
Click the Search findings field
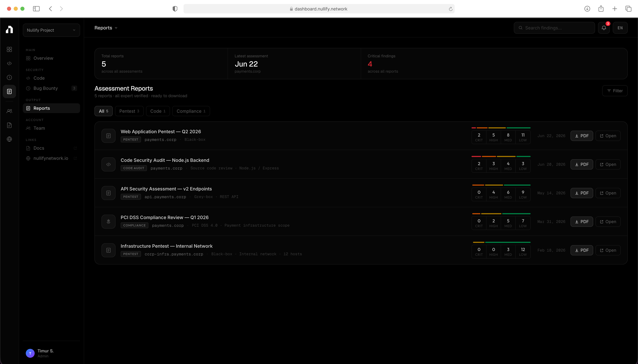(554, 28)
